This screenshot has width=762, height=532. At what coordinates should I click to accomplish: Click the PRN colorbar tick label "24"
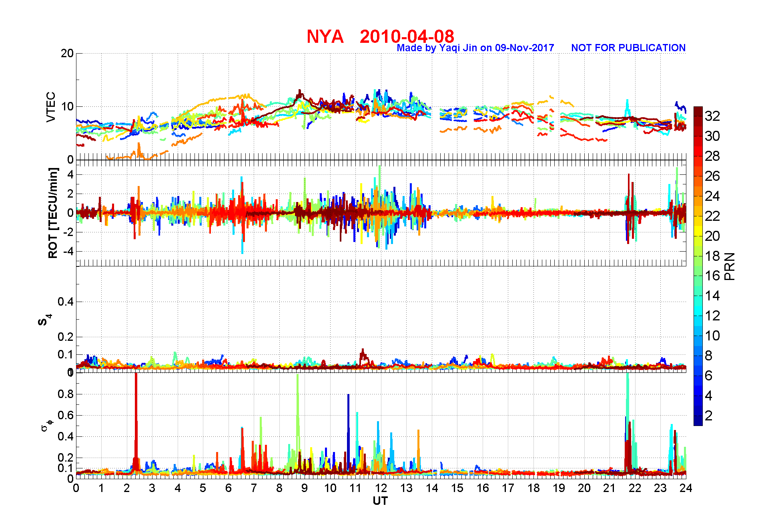(712, 196)
